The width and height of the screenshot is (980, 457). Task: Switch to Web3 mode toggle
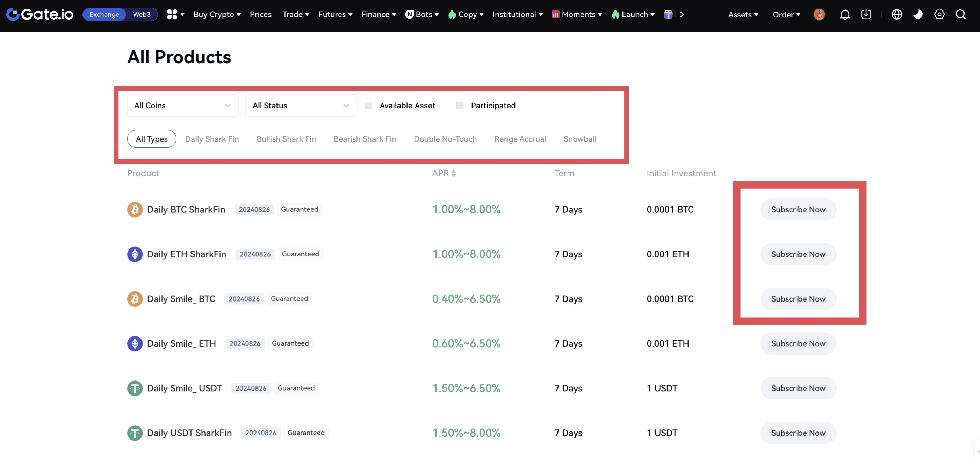142,14
